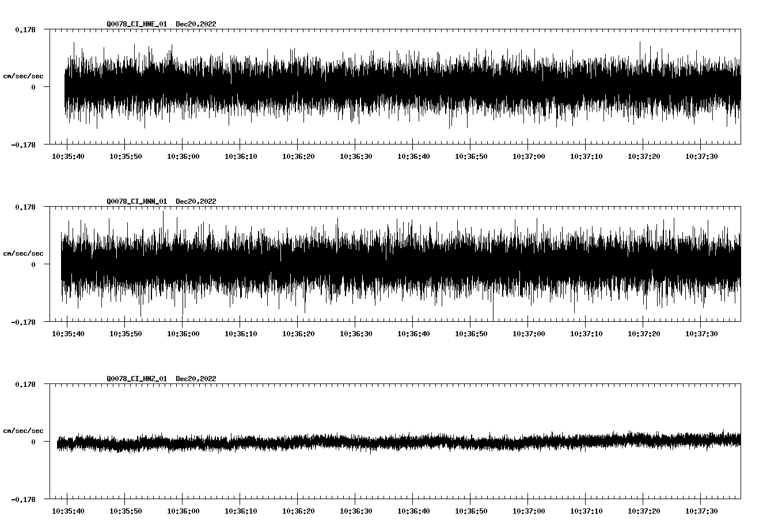This screenshot has width=782, height=532.
Task: Click 10:37:10 time label under HNN plot
Action: [x=586, y=334]
